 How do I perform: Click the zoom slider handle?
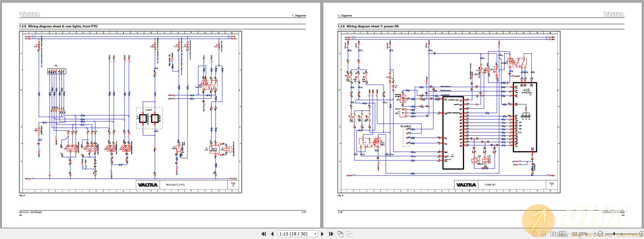614,234
